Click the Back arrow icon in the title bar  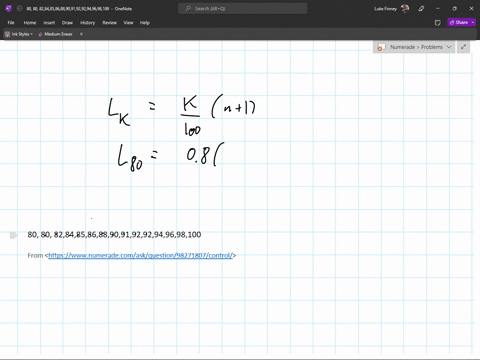pyautogui.click(x=19, y=8)
